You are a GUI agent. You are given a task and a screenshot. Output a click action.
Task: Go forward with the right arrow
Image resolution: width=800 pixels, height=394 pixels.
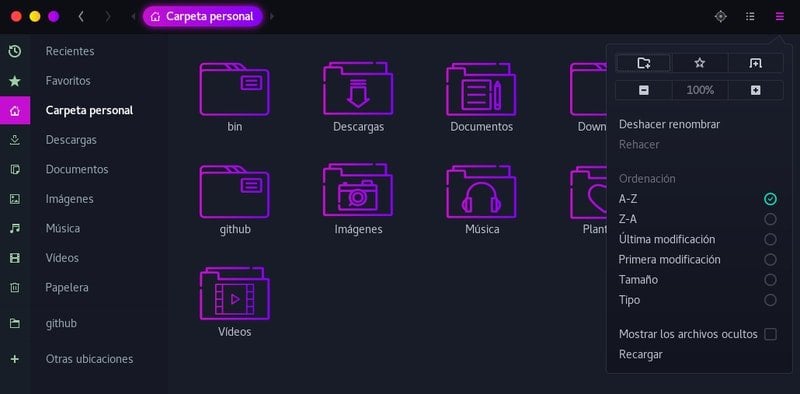click(x=108, y=16)
